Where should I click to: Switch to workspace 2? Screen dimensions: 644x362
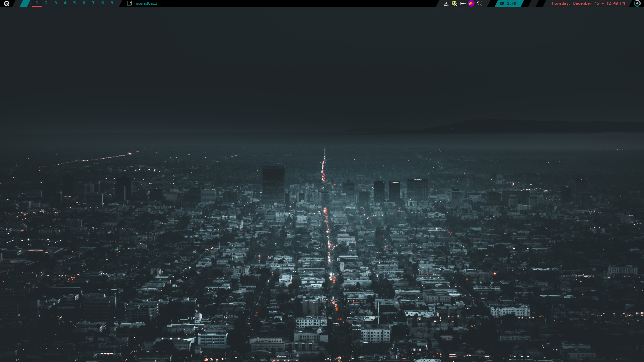pos(46,3)
